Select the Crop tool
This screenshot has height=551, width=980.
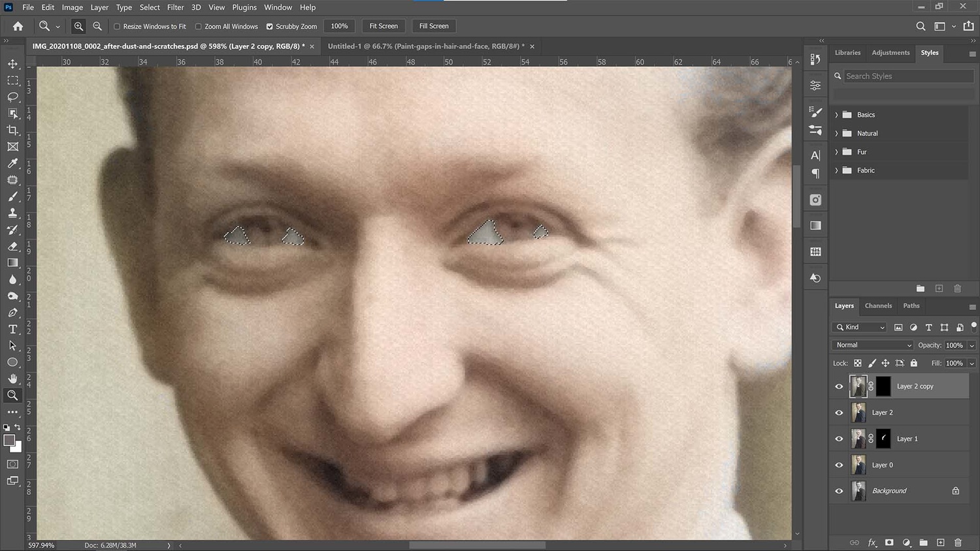[12, 130]
